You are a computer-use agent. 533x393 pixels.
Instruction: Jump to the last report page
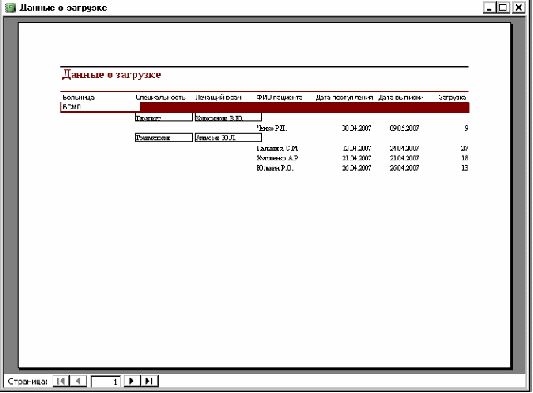149,381
